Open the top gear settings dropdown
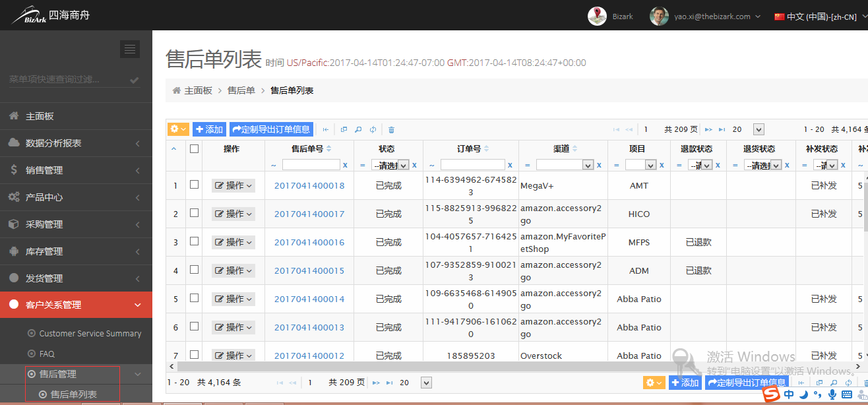This screenshot has height=405, width=868. [x=178, y=130]
